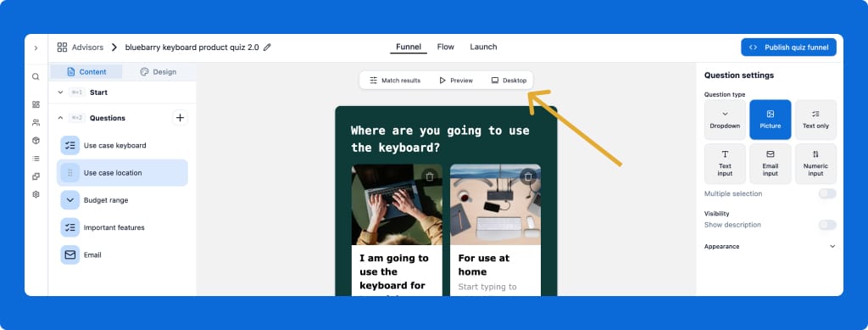Enable the Show description switch
Screen dimensions: 868x330
click(827, 225)
